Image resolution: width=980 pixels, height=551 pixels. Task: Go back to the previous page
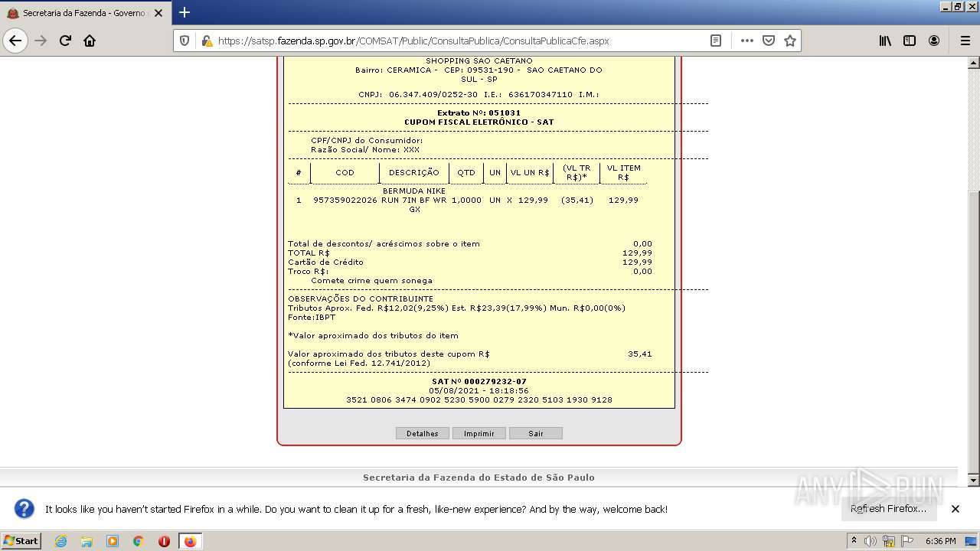coord(15,41)
